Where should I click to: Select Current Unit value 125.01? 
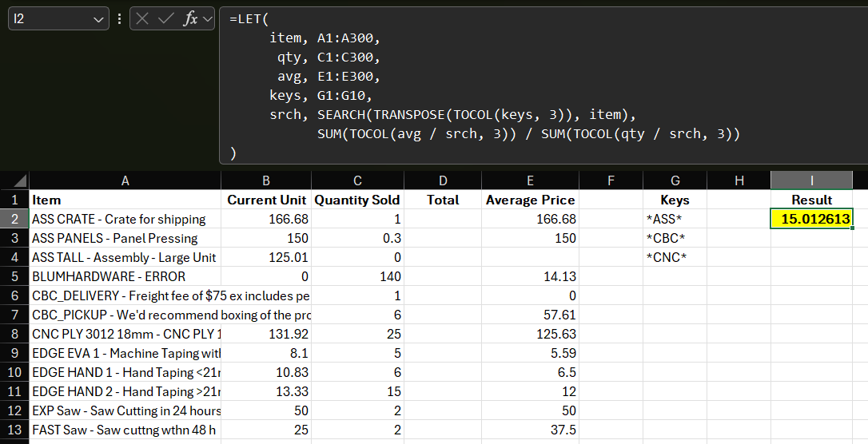(x=266, y=257)
